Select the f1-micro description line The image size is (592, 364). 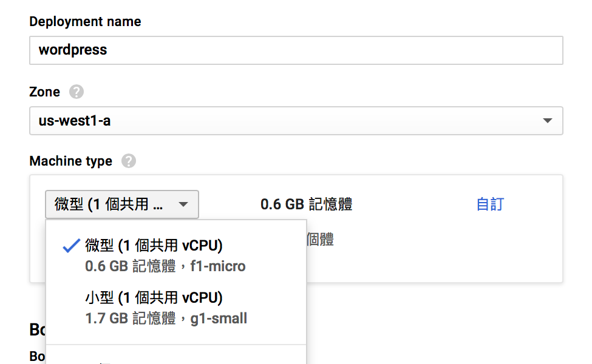[165, 266]
